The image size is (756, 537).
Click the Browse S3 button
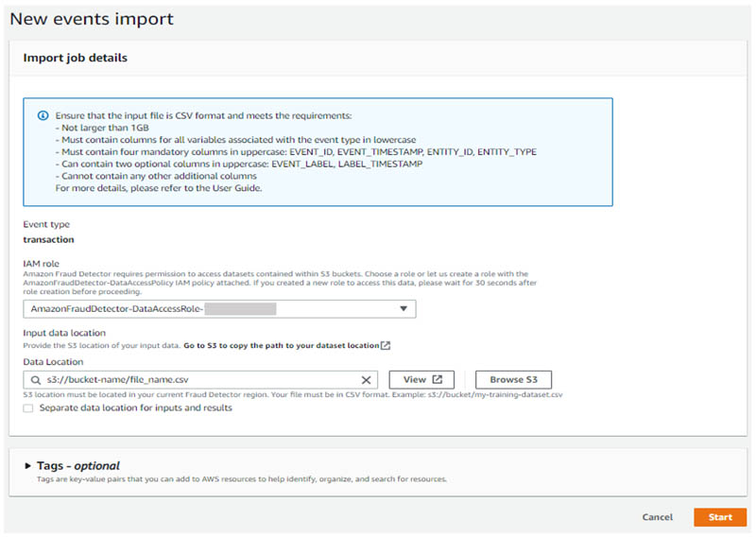[513, 380]
